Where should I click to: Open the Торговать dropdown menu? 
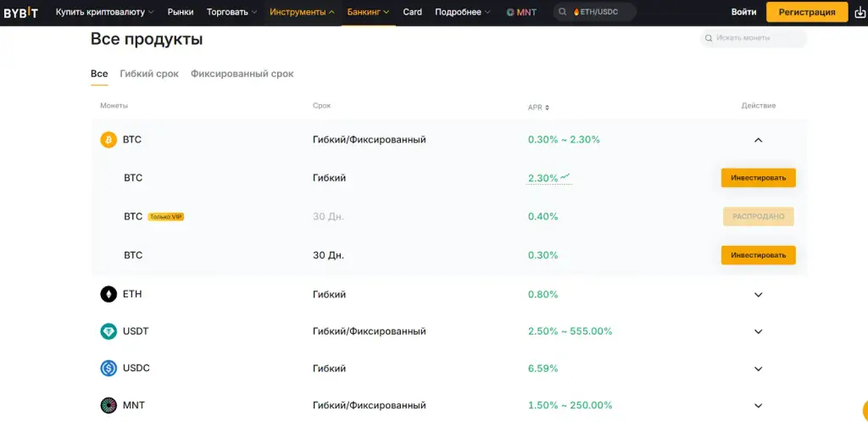[232, 12]
